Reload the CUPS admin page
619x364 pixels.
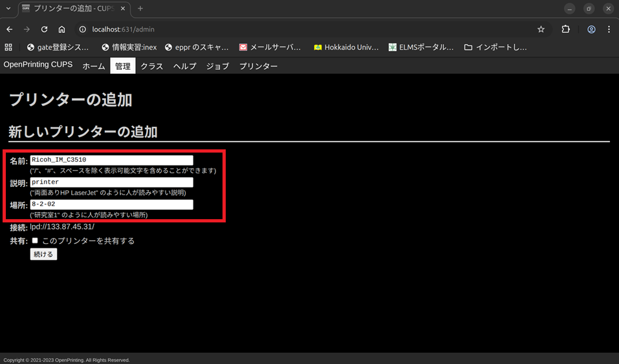click(x=44, y=29)
